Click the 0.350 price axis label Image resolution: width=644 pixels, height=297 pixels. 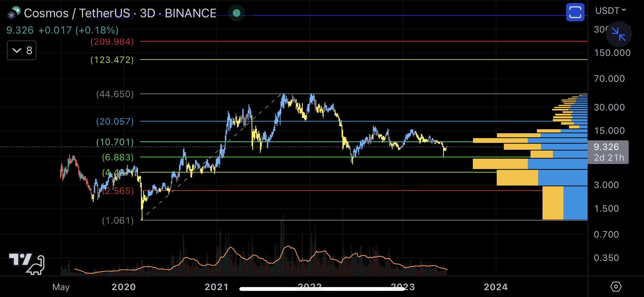click(606, 258)
